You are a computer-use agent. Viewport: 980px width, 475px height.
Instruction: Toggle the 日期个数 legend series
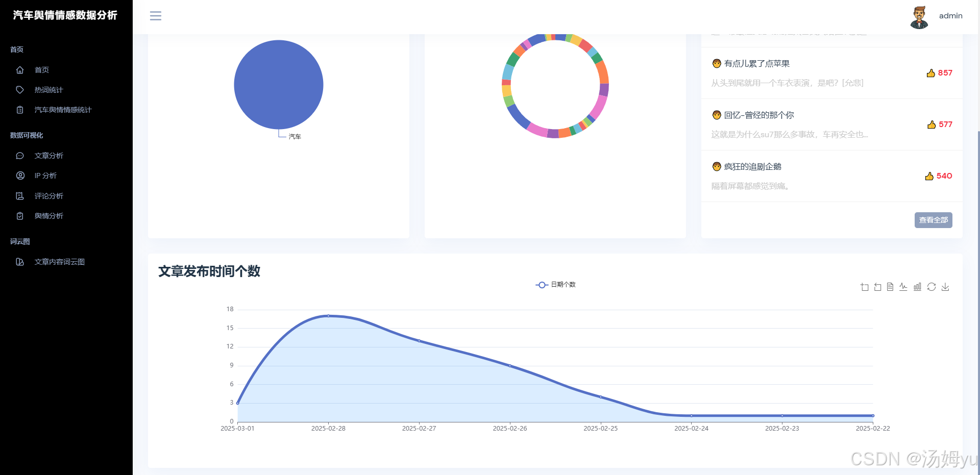pyautogui.click(x=555, y=285)
